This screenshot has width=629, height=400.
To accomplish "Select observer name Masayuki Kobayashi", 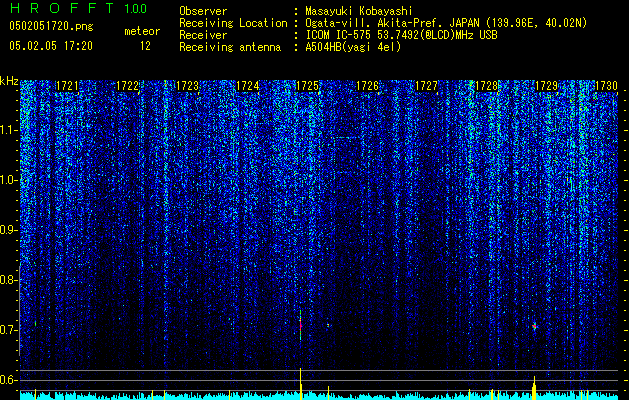I will (x=359, y=11).
